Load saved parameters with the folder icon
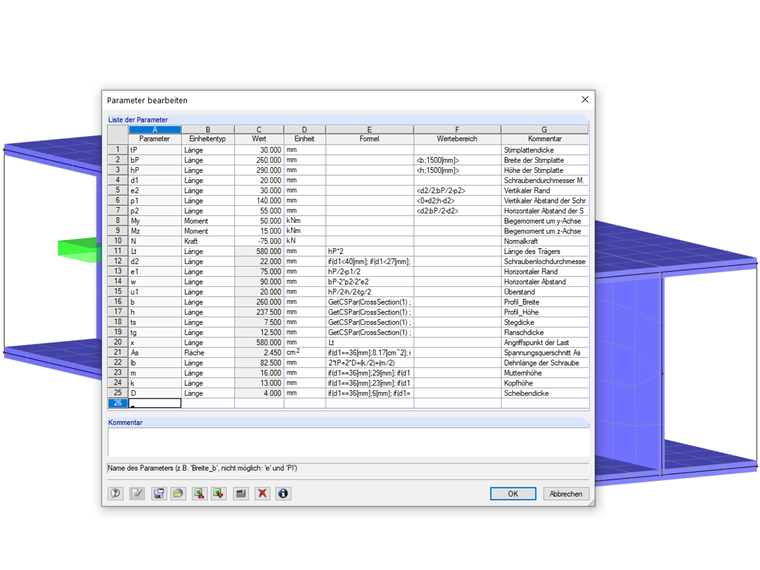The height and width of the screenshot is (570, 760). coord(178,493)
